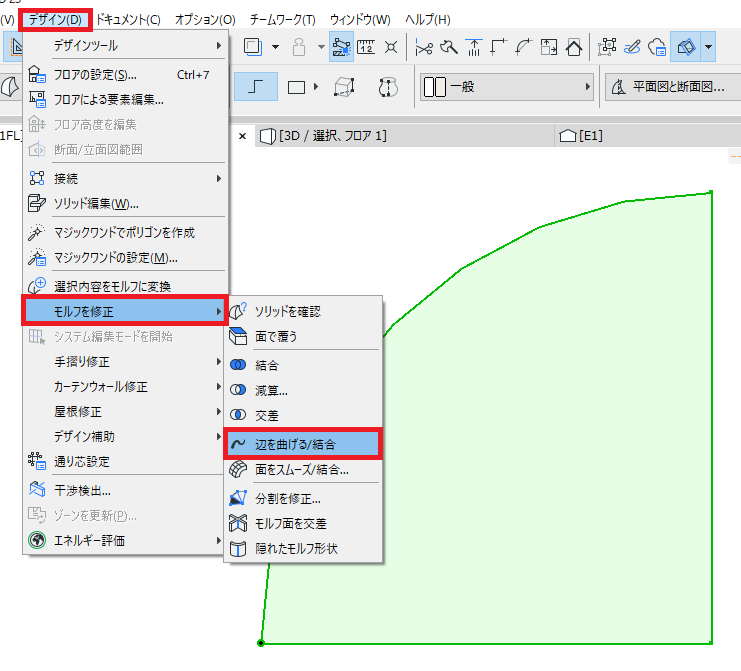Click the cloud settings toolbar icon
Image resolution: width=741 pixels, height=671 pixels.
[657, 47]
